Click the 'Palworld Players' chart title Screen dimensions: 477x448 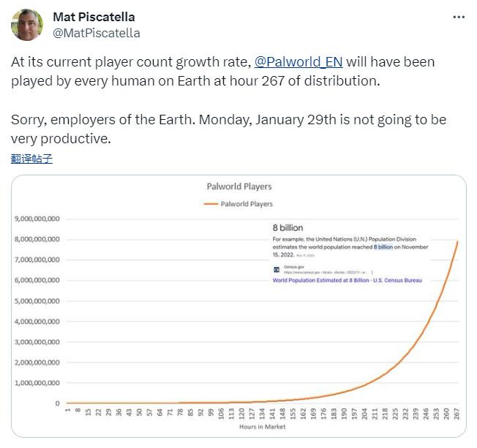coord(238,186)
